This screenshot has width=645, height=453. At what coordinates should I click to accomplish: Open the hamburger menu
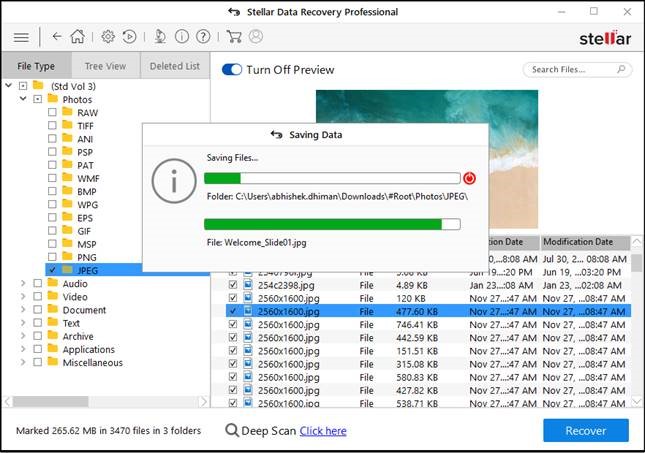pos(21,37)
